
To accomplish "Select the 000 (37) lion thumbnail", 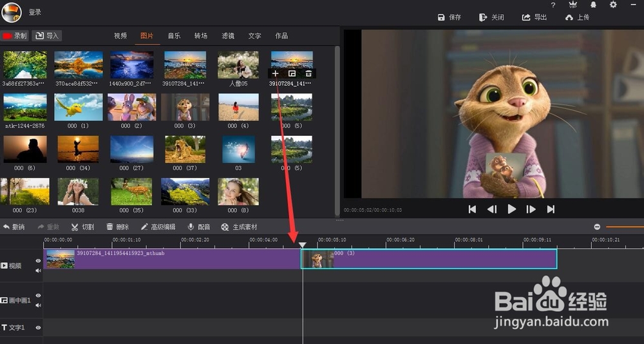I will coord(185,149).
